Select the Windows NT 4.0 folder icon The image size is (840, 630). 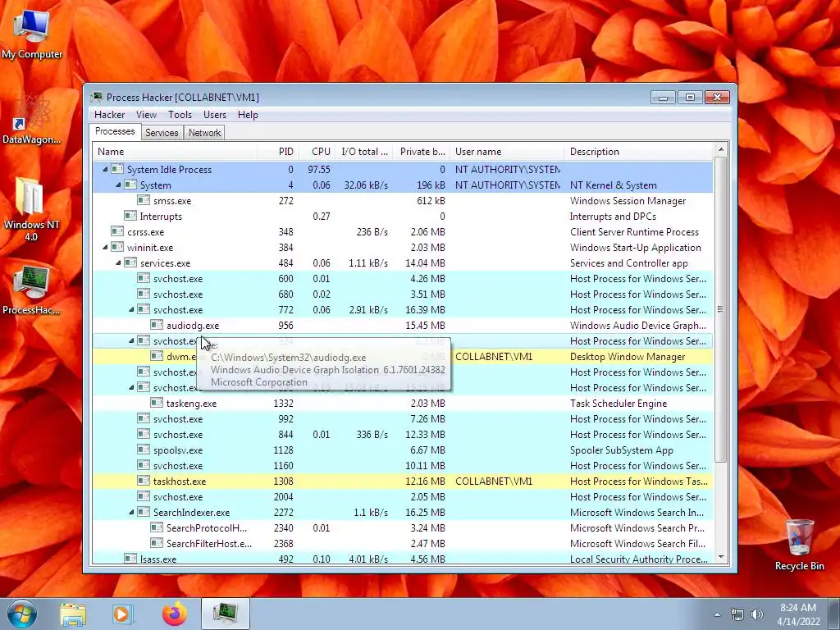pos(31,209)
